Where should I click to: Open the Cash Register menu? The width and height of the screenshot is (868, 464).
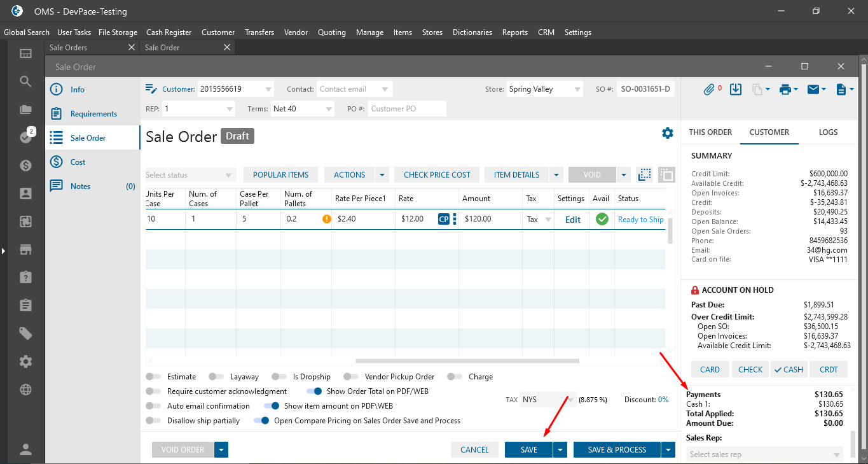pyautogui.click(x=169, y=32)
